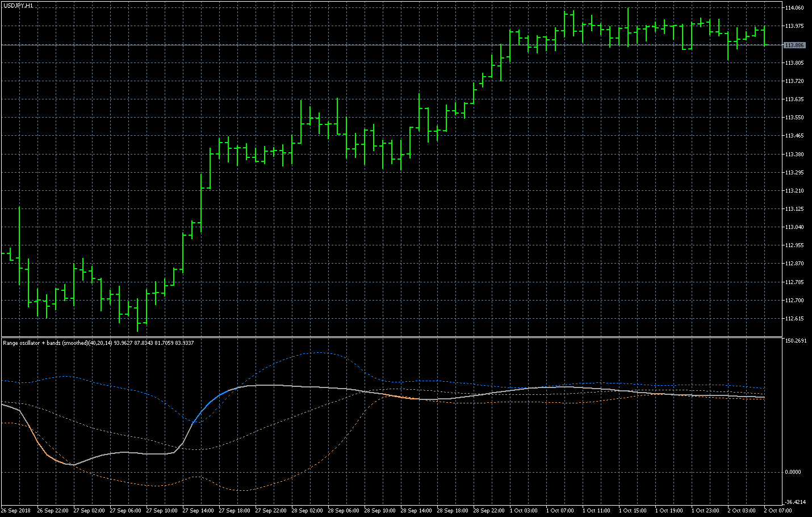Select the 1 Oct 03:00 time label
This screenshot has height=517, width=812.
tap(524, 510)
